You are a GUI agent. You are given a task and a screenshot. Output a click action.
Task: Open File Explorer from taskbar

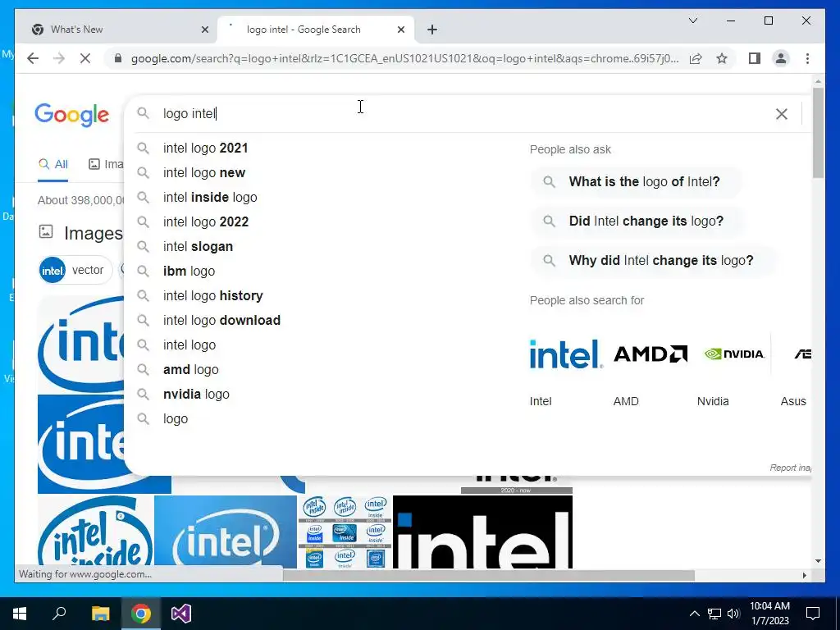point(100,614)
